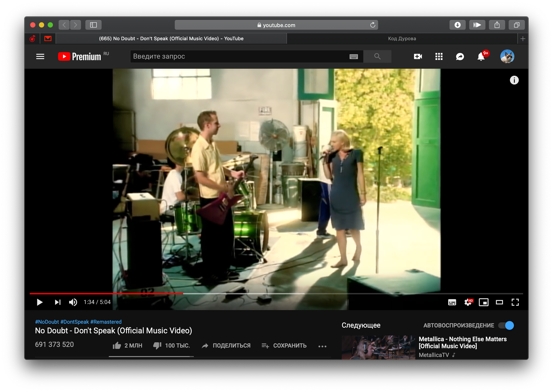Enable the miniplayer mode
553x392 pixels.
pyautogui.click(x=484, y=302)
